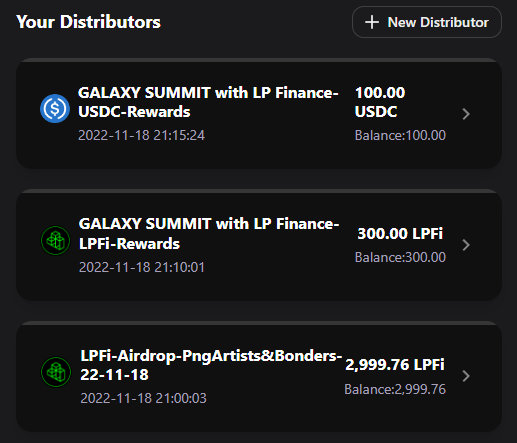Click the 300.00 LPFi amount
This screenshot has height=443, width=517.
click(400, 233)
